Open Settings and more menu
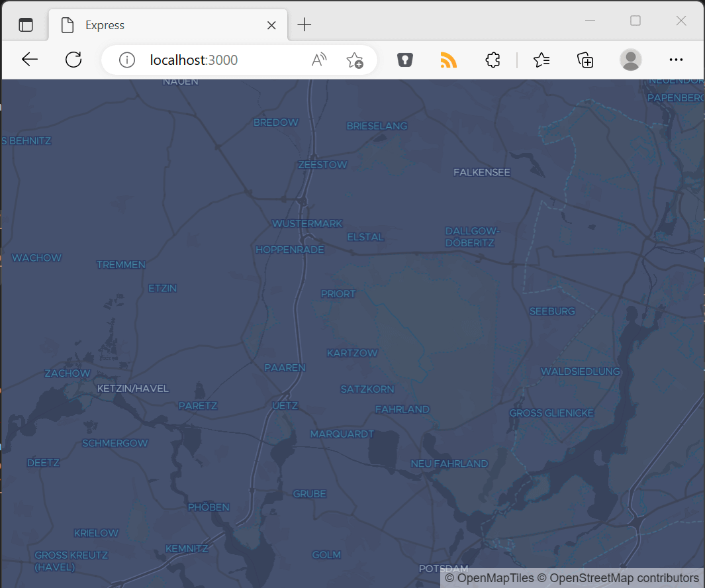Image resolution: width=705 pixels, height=588 pixels. [x=676, y=60]
